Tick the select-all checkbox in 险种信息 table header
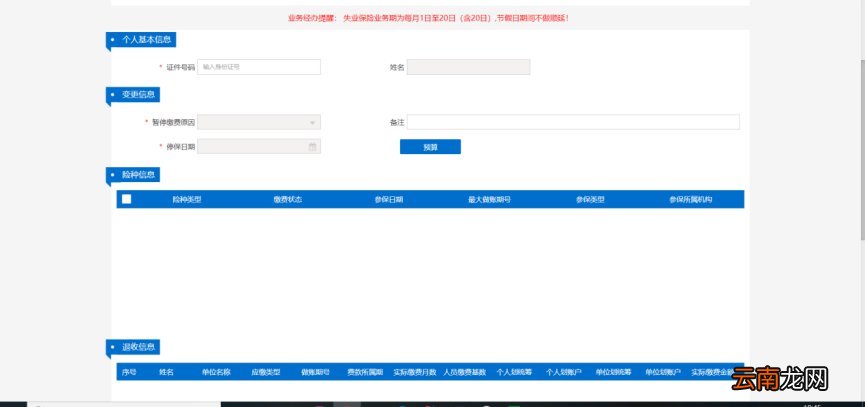 click(x=126, y=199)
